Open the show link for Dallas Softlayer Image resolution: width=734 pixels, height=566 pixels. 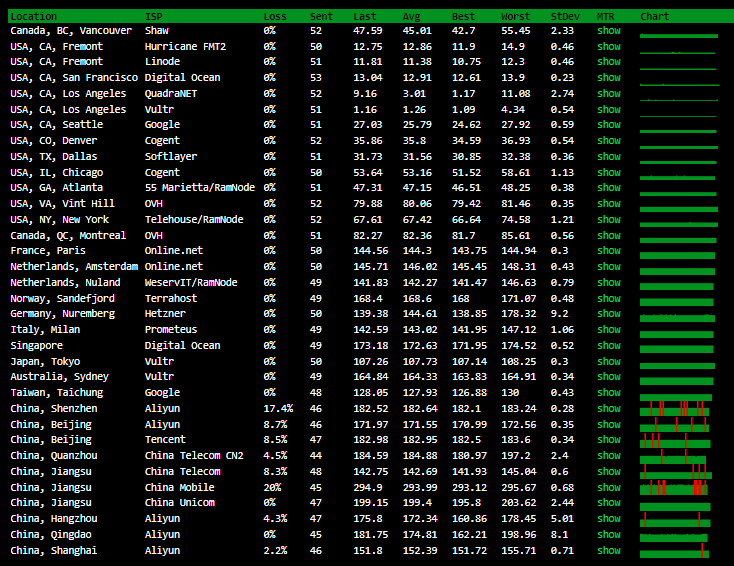[x=608, y=157]
